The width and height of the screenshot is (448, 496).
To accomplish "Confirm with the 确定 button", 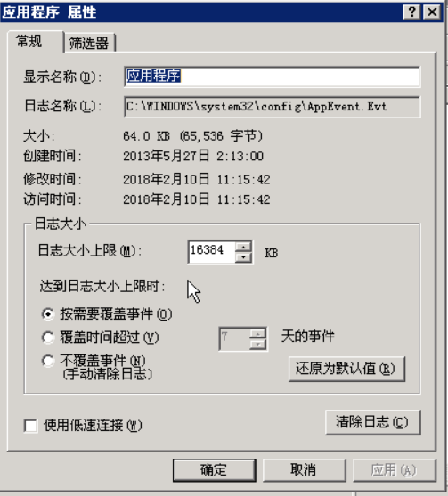I will [214, 470].
